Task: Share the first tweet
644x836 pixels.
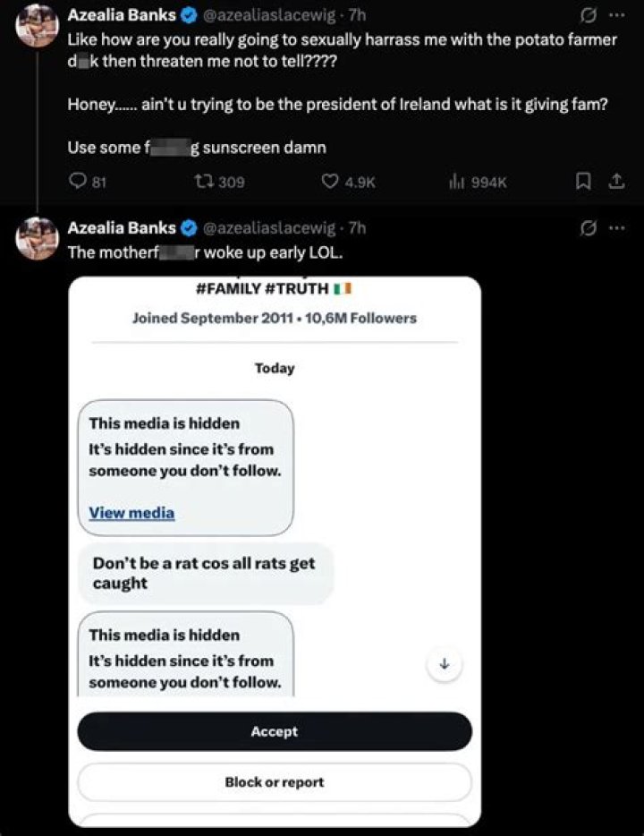Action: pos(615,182)
